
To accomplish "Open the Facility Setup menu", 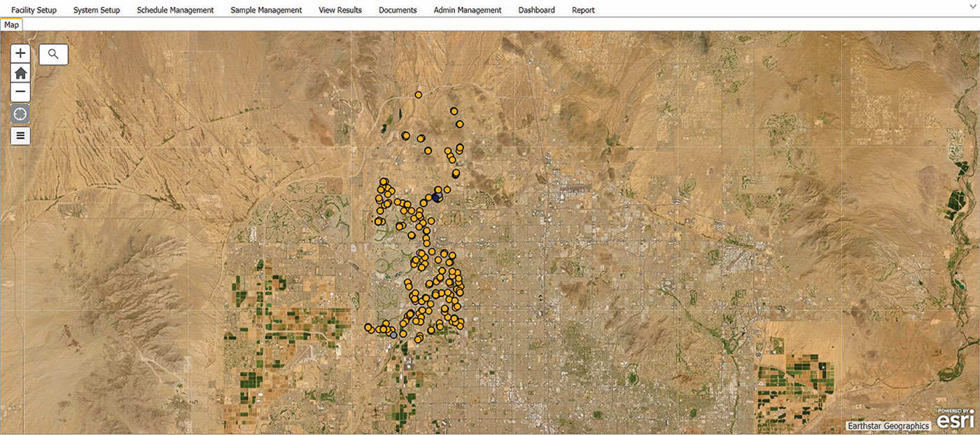I will click(x=34, y=10).
